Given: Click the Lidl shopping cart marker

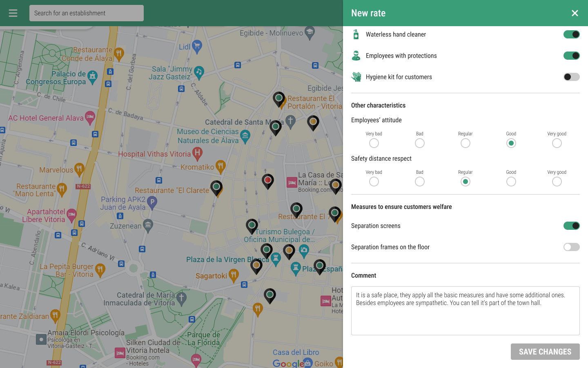Looking at the screenshot, I should coord(197,47).
